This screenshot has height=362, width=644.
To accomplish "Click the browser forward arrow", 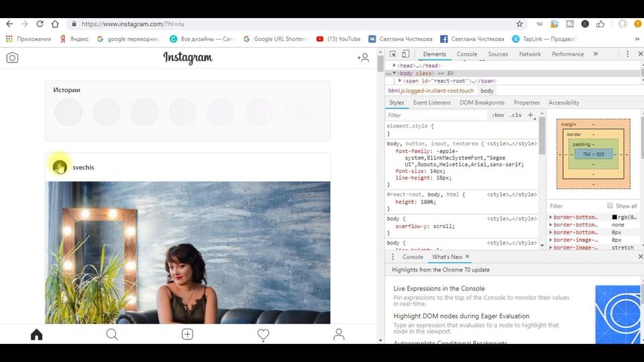I will [25, 24].
